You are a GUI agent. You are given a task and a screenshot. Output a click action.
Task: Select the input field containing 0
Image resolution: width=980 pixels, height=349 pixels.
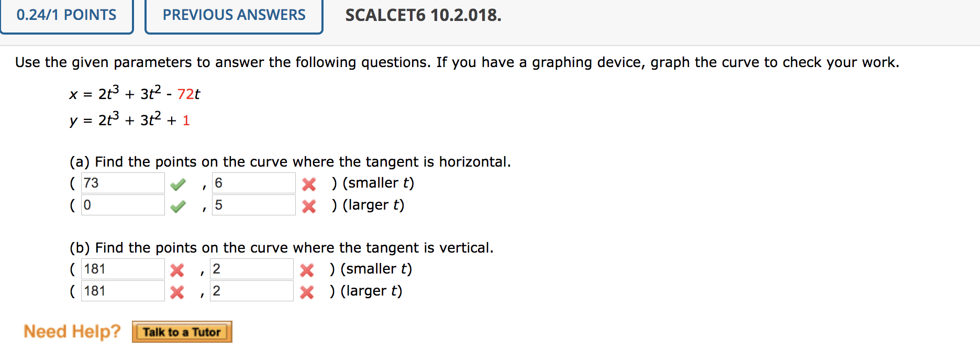[x=122, y=205]
